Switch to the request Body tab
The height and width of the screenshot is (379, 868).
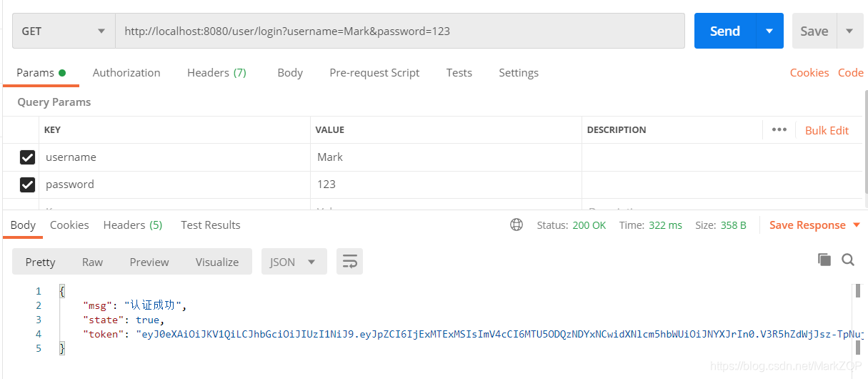pos(290,73)
